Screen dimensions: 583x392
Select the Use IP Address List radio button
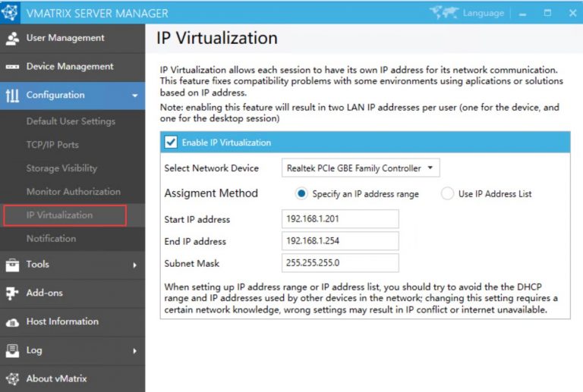click(x=447, y=194)
